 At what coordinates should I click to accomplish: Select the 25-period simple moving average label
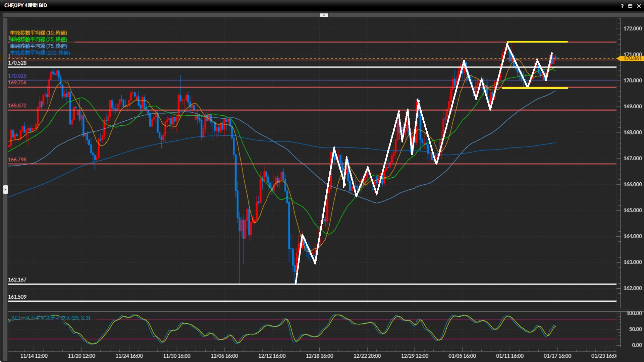click(38, 39)
